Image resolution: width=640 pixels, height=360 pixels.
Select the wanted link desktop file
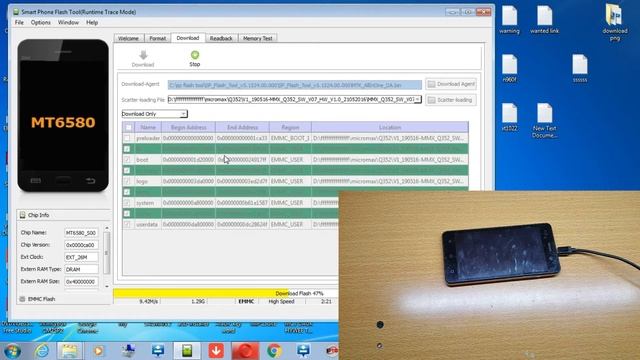point(544,20)
